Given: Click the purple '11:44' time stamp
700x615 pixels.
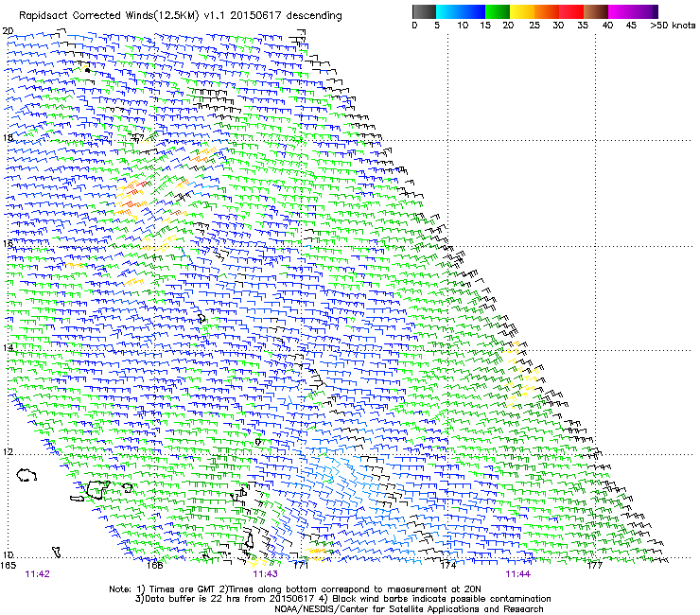Looking at the screenshot, I should click(x=517, y=574).
